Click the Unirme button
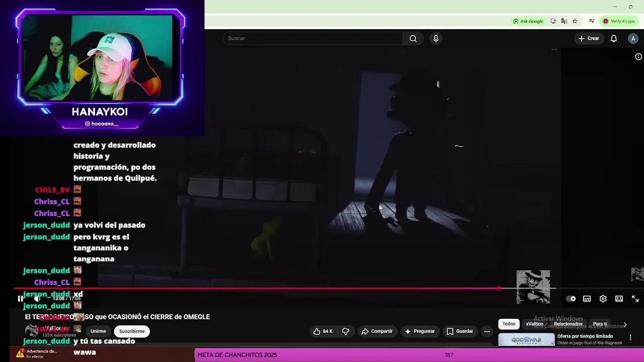644x362 pixels. (98, 331)
